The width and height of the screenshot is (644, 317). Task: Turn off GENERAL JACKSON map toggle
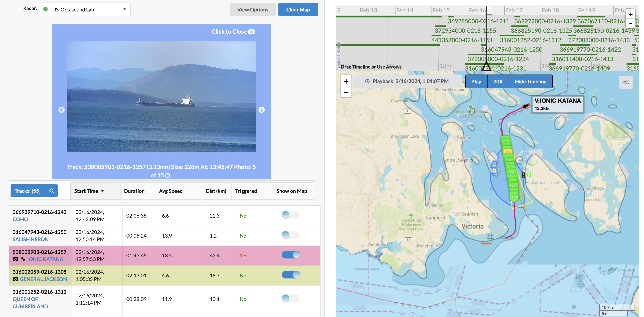pyautogui.click(x=291, y=275)
